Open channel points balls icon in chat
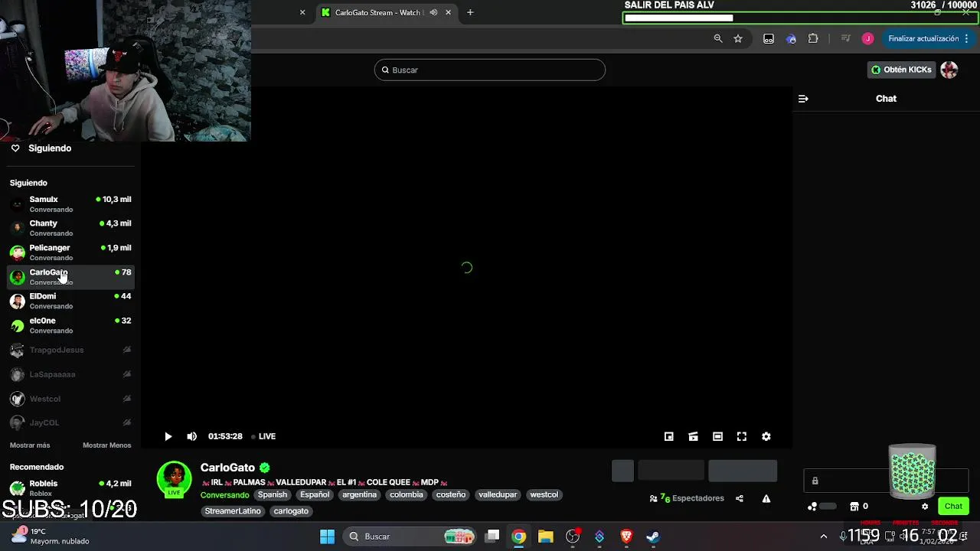Viewport: 980px width, 551px height. (x=813, y=506)
